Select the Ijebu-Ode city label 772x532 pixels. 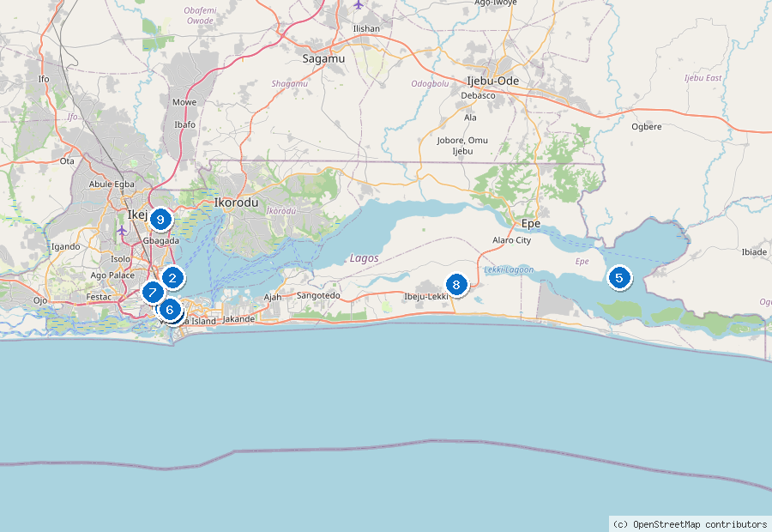493,81
